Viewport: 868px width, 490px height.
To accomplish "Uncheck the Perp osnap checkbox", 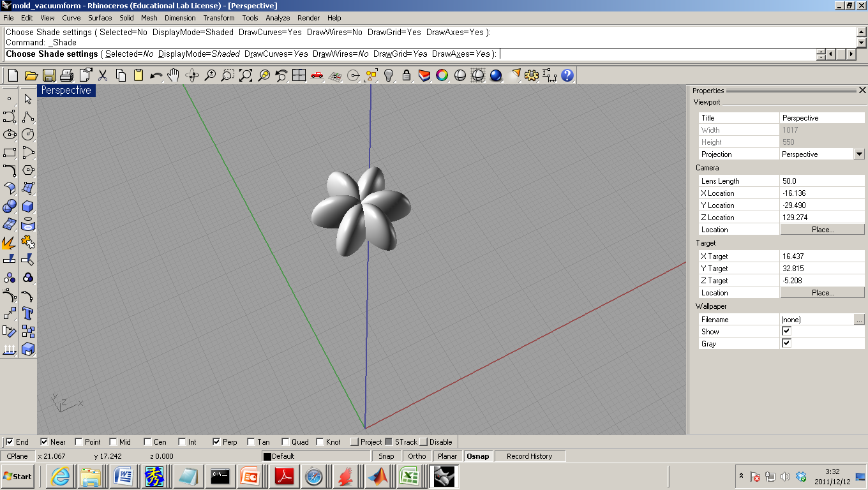I will [x=217, y=442].
